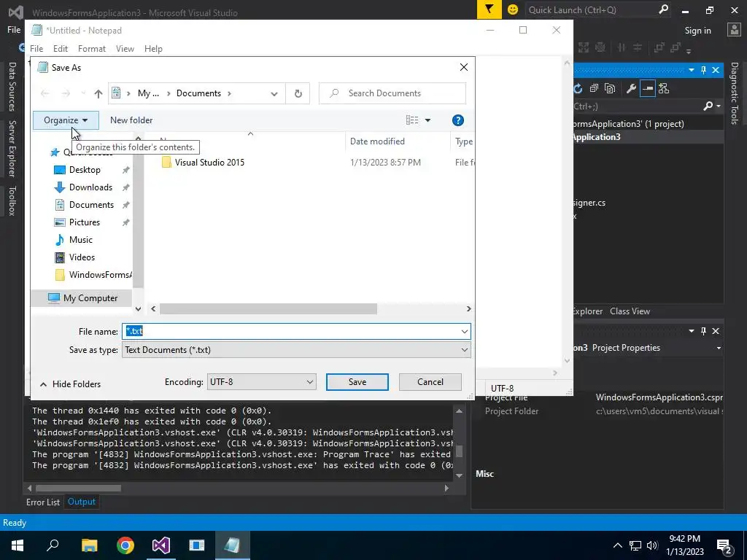Click Sign in in Visual Studio

click(697, 31)
